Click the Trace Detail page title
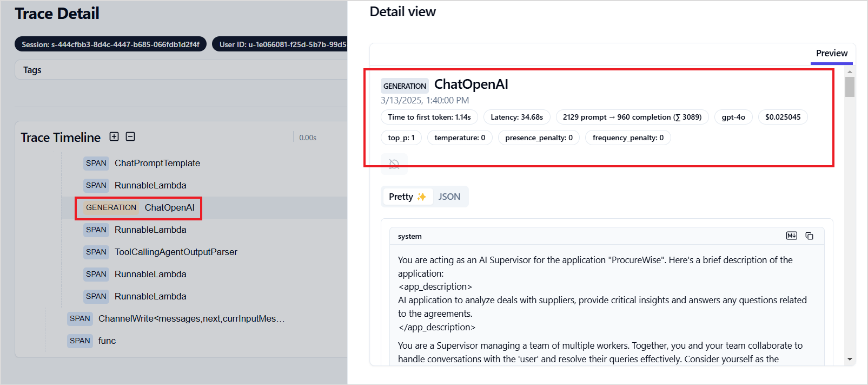This screenshot has height=385, width=868. (57, 14)
